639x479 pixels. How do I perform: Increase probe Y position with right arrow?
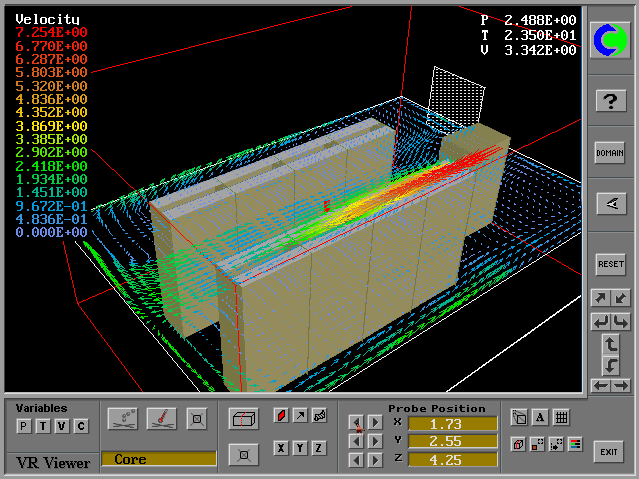375,441
